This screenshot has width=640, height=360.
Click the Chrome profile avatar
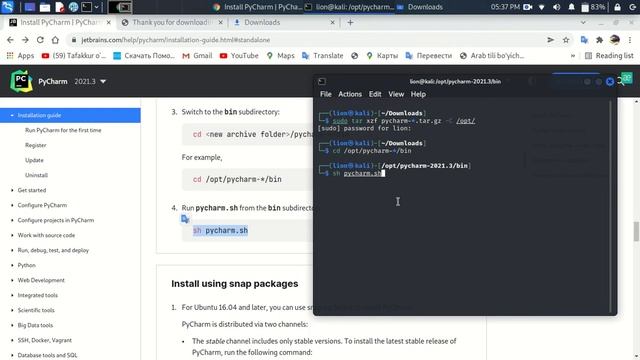615,40
